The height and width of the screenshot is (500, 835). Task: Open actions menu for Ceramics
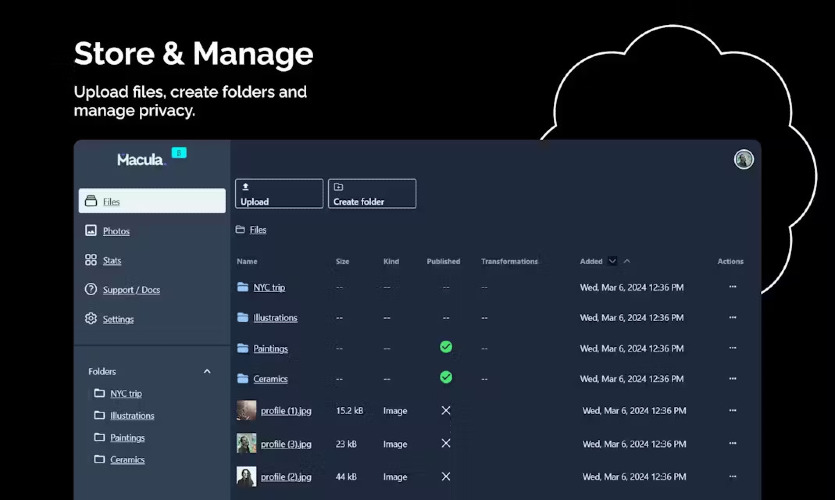pos(733,379)
